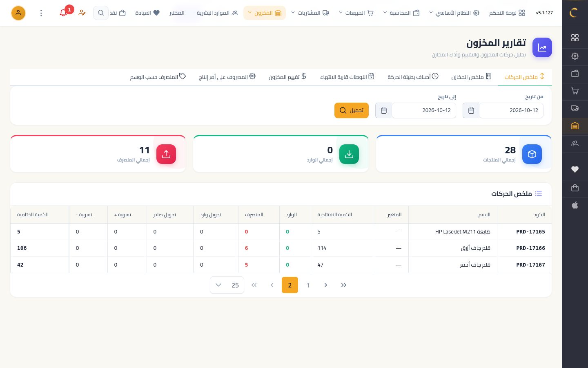The height and width of the screenshot is (368, 588).
Task: Click the تحميل load button
Action: 352,110
